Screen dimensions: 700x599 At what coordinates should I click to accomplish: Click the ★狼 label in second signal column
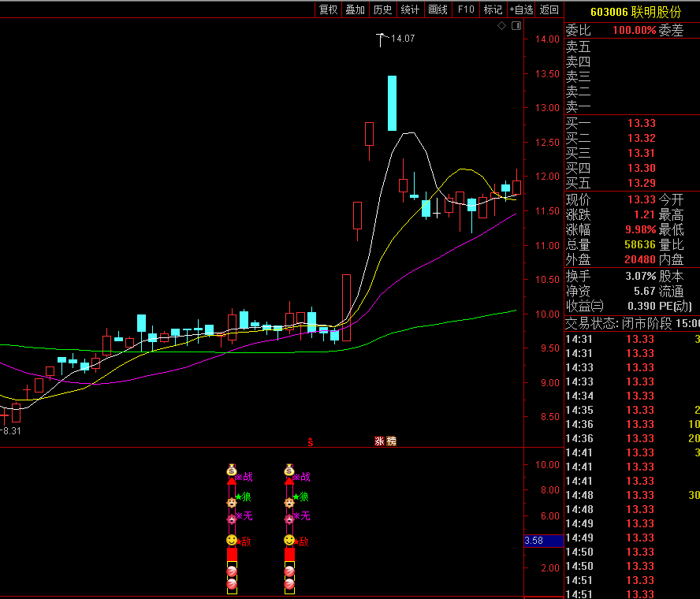pos(301,497)
